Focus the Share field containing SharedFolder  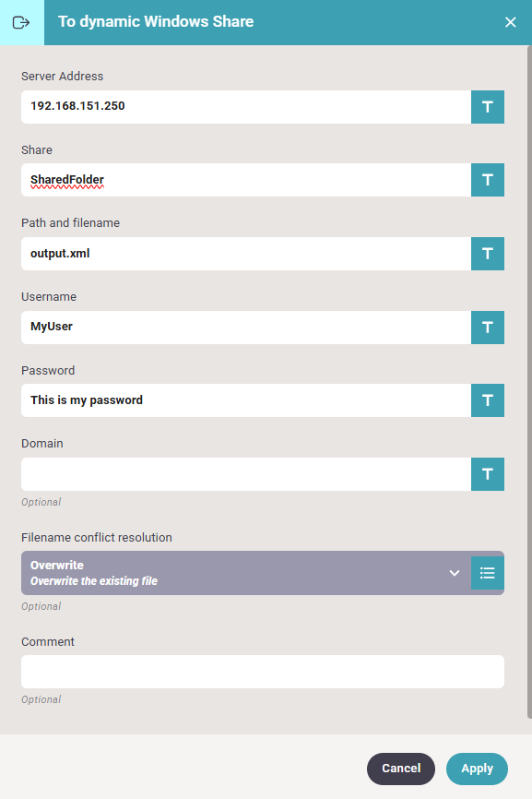coord(246,180)
